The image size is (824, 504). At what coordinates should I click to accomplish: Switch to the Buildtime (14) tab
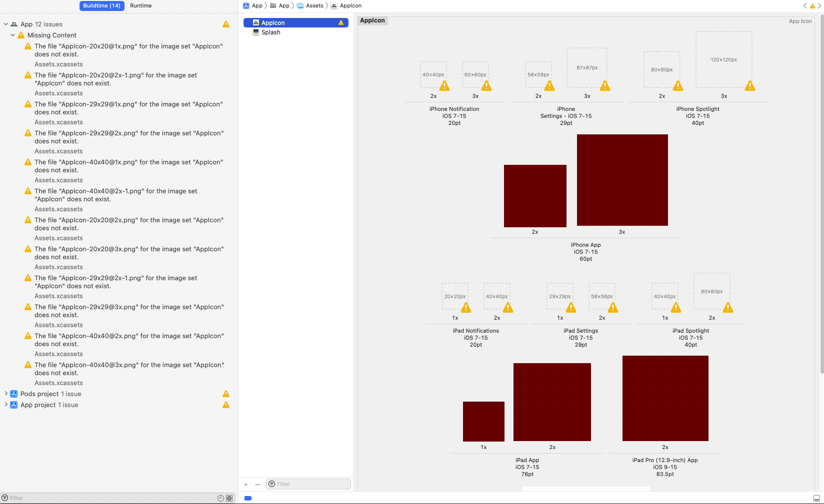pyautogui.click(x=102, y=5)
